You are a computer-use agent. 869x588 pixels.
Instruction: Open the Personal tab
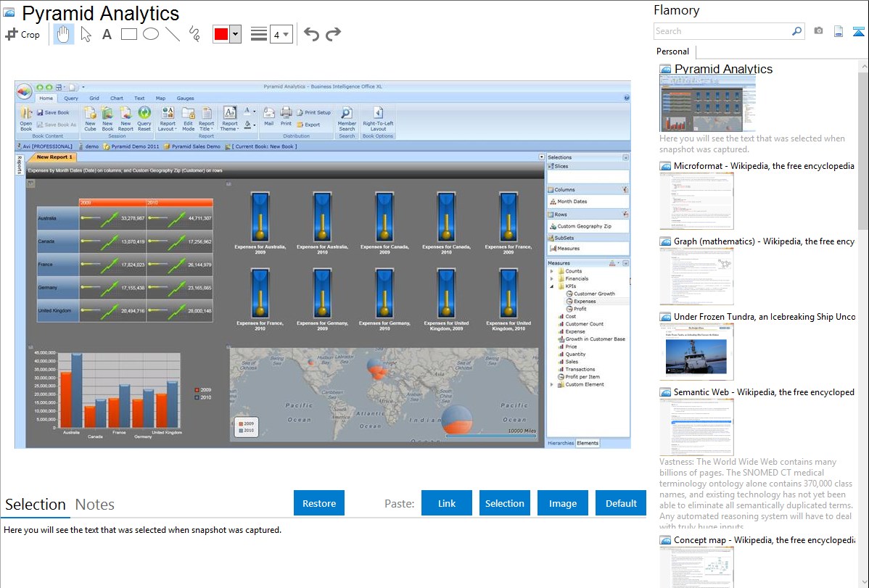tap(673, 51)
